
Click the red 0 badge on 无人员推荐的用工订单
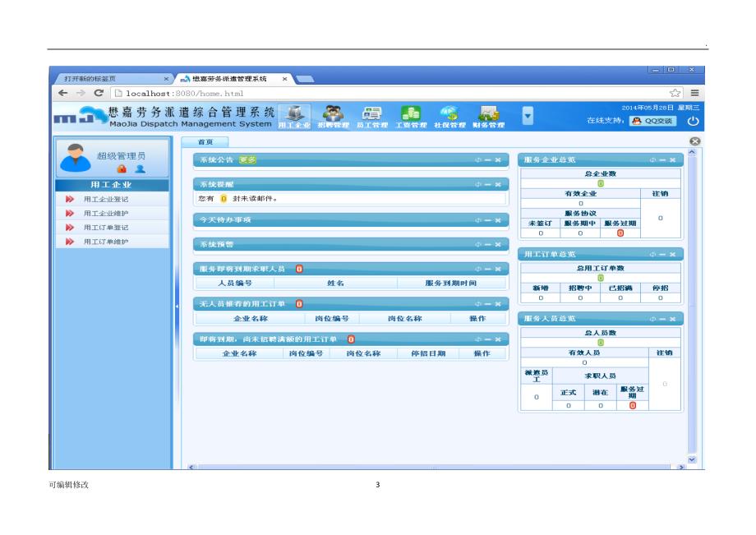pos(299,304)
